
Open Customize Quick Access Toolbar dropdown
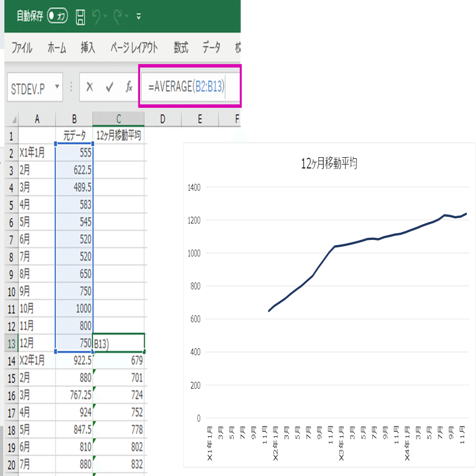[139, 16]
